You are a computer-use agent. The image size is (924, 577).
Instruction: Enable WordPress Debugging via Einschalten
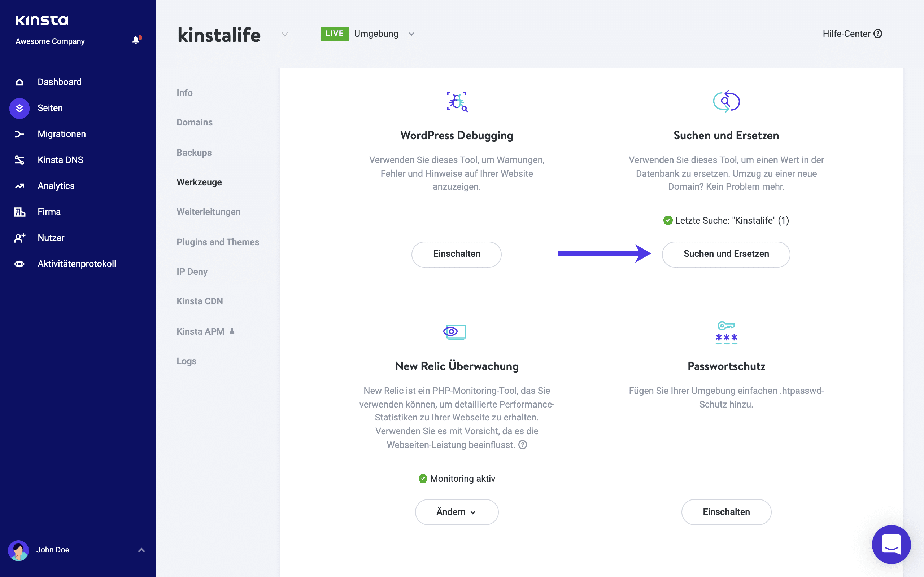click(456, 254)
